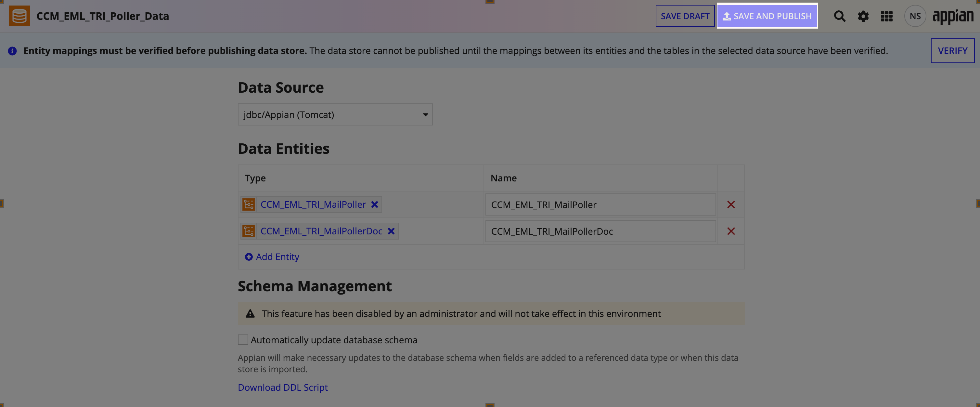Image resolution: width=980 pixels, height=407 pixels.
Task: Click Save and Publish button
Action: 767,16
